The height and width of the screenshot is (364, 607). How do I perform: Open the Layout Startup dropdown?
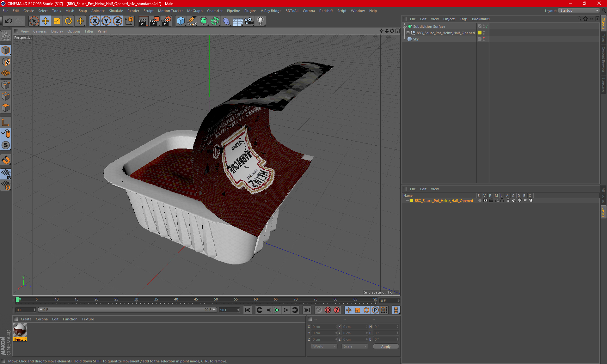click(x=579, y=10)
